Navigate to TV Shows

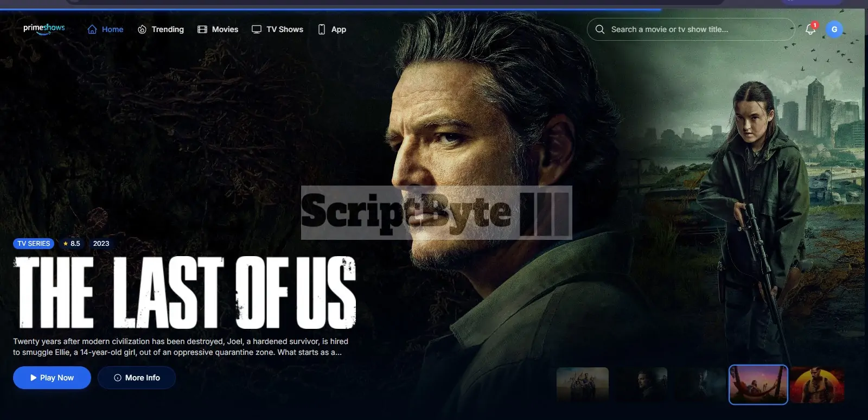click(x=278, y=29)
